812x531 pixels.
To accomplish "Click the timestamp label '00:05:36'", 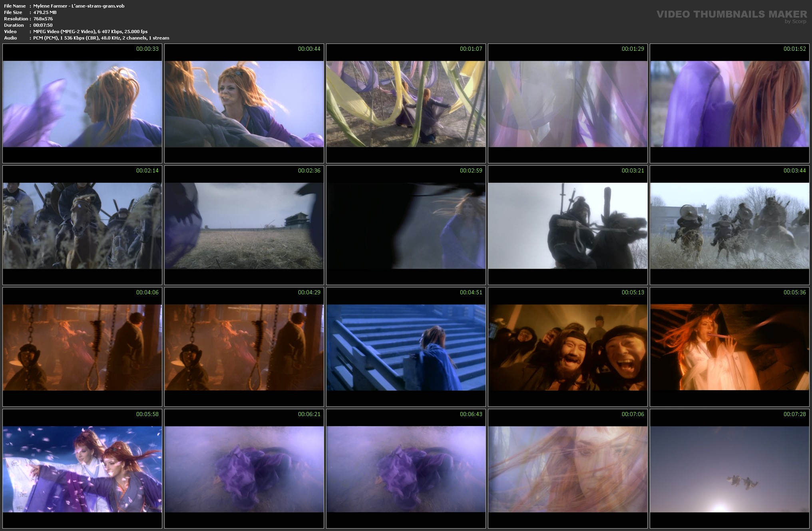I will pos(795,292).
